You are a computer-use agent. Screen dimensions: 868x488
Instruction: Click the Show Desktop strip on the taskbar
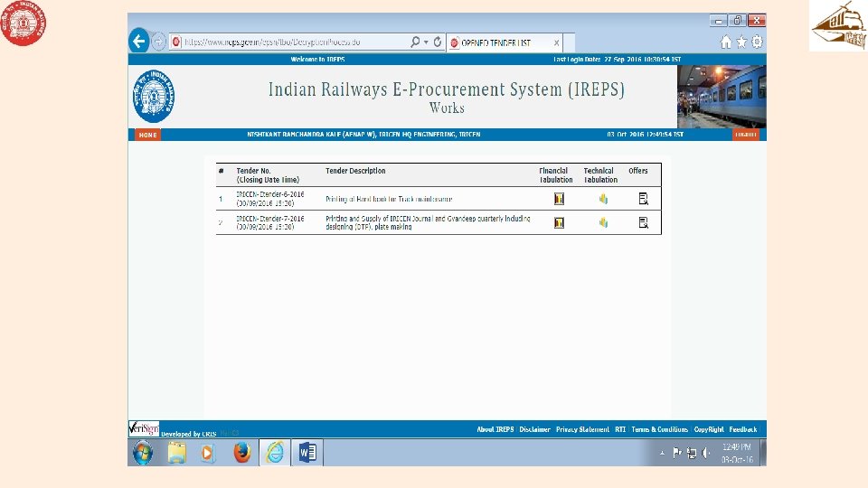[763, 453]
